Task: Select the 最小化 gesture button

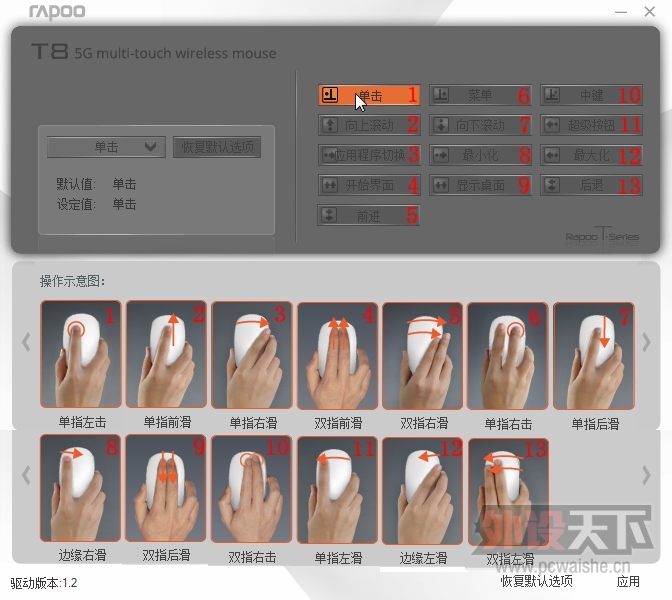Action: click(x=480, y=155)
